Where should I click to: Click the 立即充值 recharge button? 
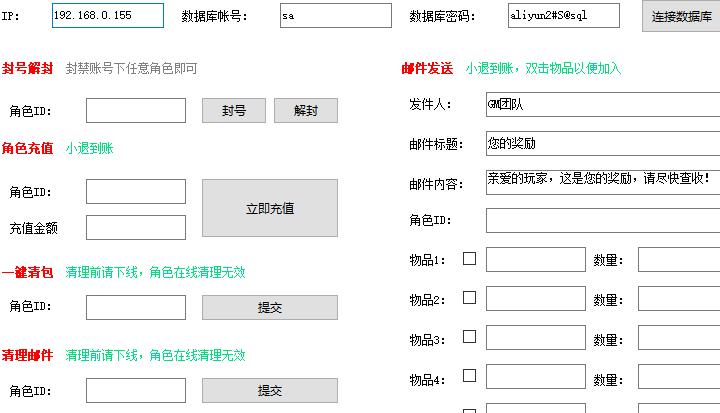pyautogui.click(x=270, y=208)
